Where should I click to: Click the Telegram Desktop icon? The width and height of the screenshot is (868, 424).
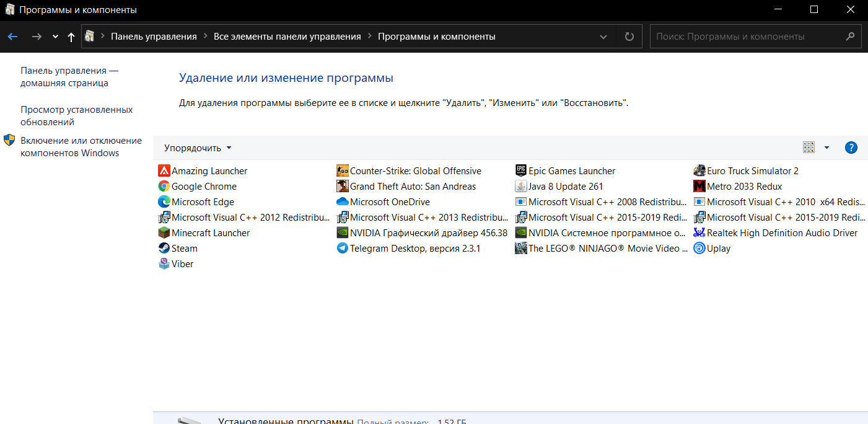tap(343, 249)
